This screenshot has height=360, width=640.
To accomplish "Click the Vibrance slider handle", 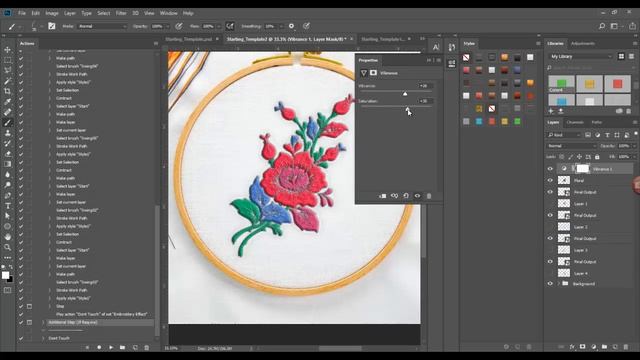I will [405, 94].
